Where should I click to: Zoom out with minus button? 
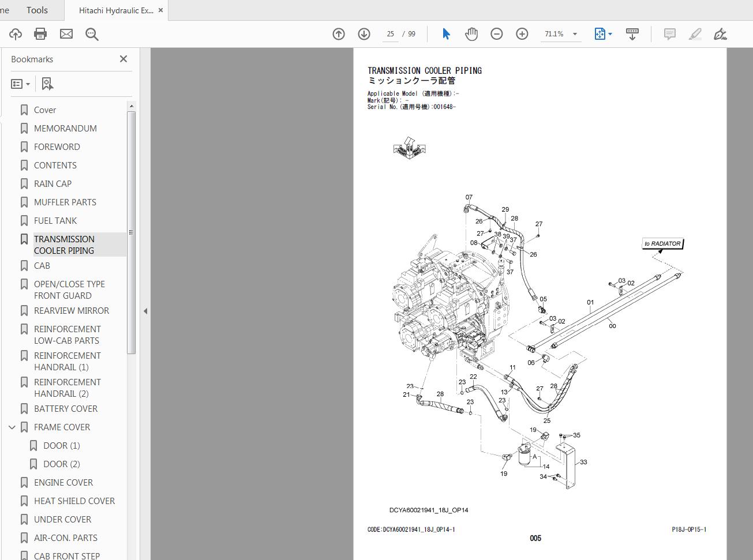497,34
